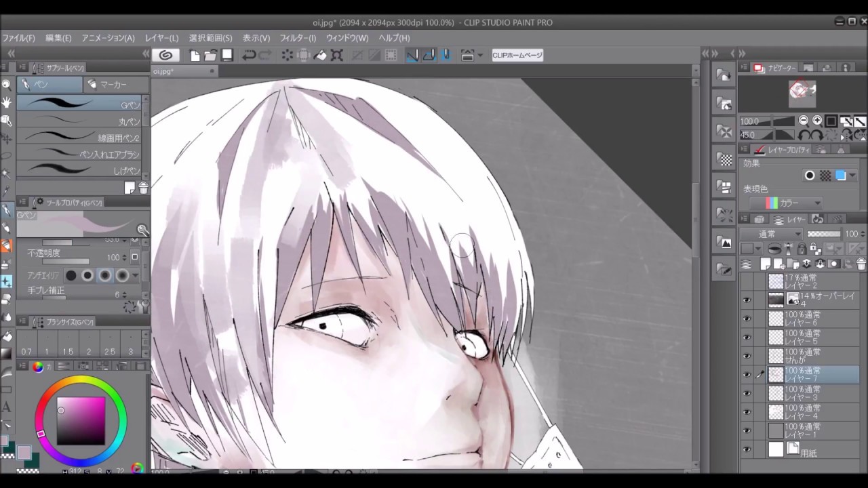Save the document with the save icon
Screen dimensions: 868x488
coord(227,56)
